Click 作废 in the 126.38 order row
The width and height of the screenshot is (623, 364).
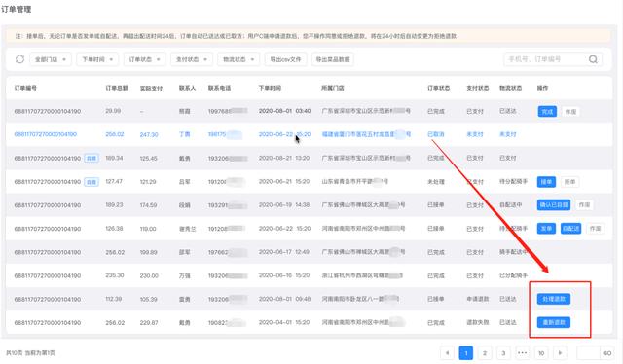point(595,229)
